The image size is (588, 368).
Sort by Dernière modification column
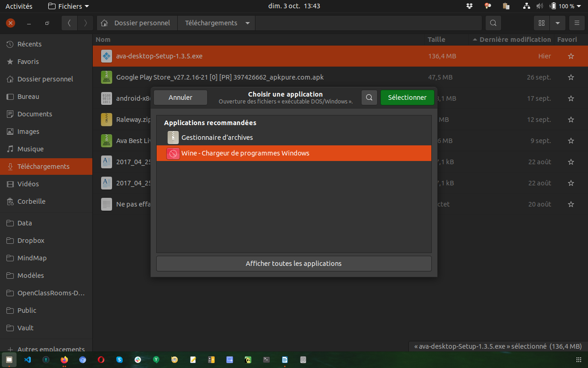point(511,40)
